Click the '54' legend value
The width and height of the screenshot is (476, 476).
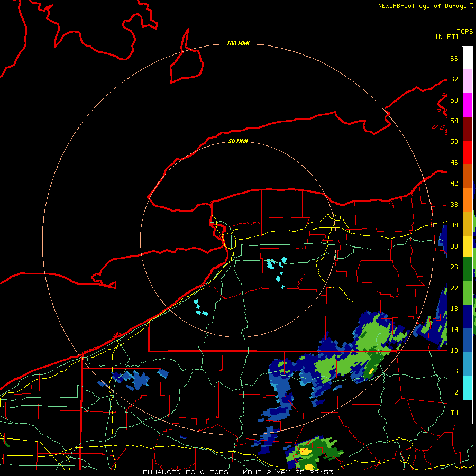454,121
